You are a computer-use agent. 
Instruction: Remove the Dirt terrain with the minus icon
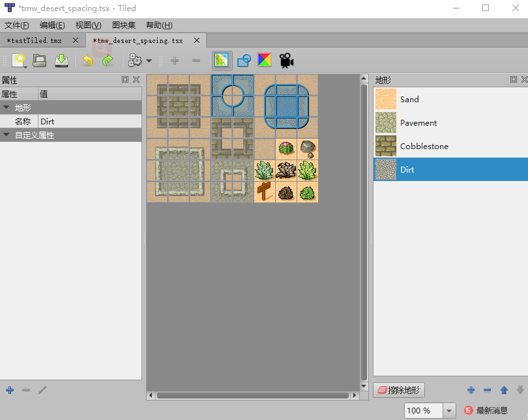tap(487, 390)
